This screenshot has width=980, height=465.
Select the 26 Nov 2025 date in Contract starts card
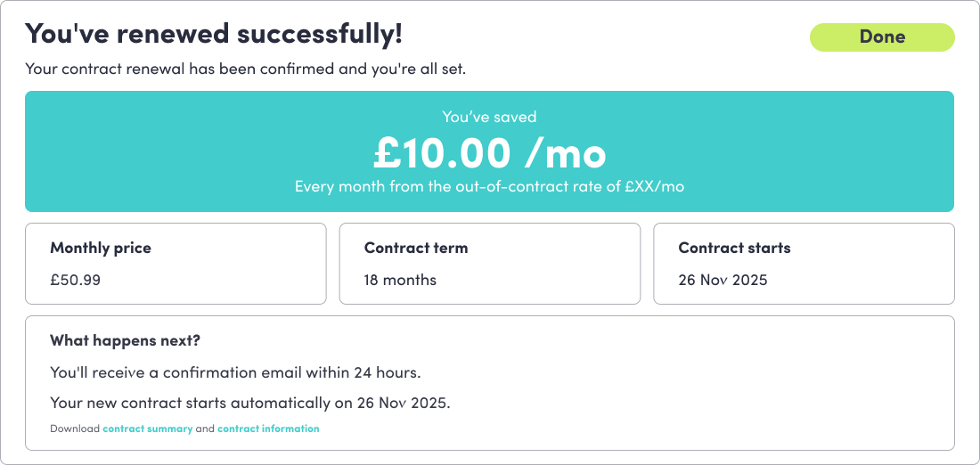pos(723,280)
